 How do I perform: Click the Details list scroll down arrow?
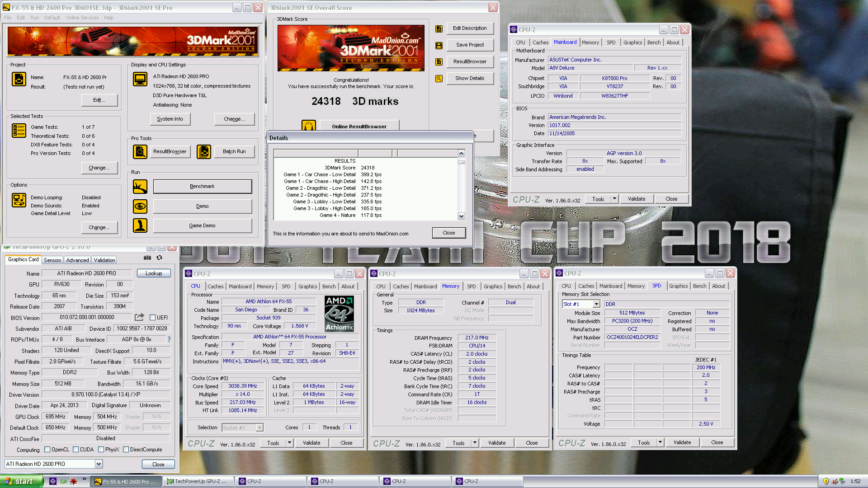461,216
